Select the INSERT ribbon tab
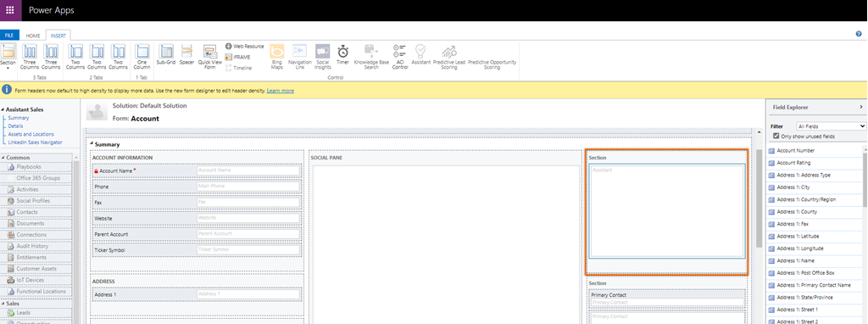This screenshot has width=868, height=324. [58, 36]
